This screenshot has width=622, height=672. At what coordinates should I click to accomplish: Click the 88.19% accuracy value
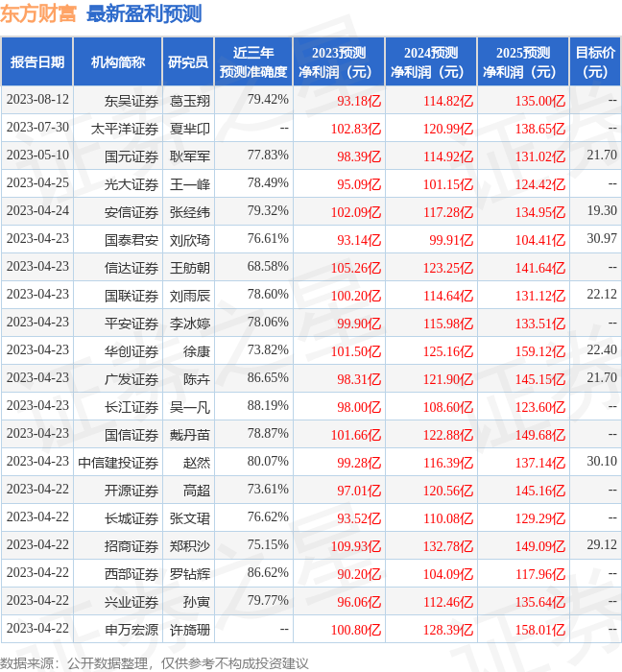pos(268,406)
